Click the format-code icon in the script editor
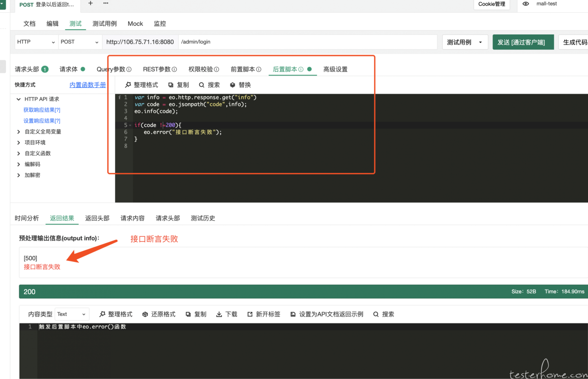 (x=128, y=85)
